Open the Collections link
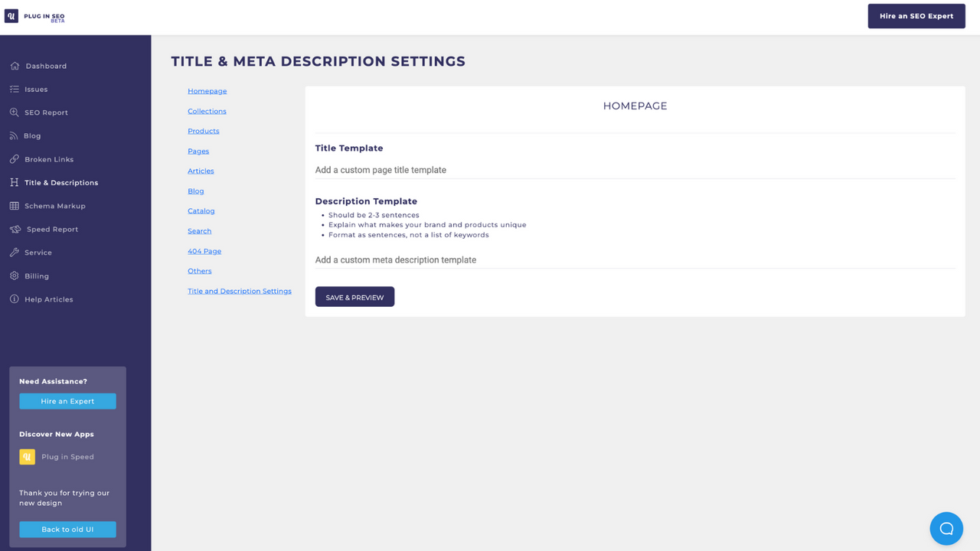Image resolution: width=980 pixels, height=551 pixels. [x=207, y=110]
